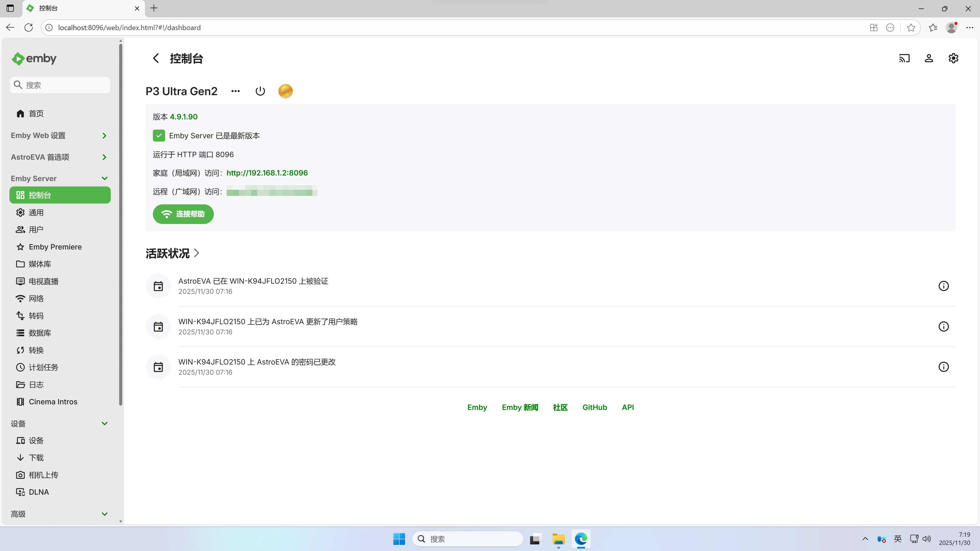
Task: Open the user profile icon in header
Action: click(x=929, y=58)
